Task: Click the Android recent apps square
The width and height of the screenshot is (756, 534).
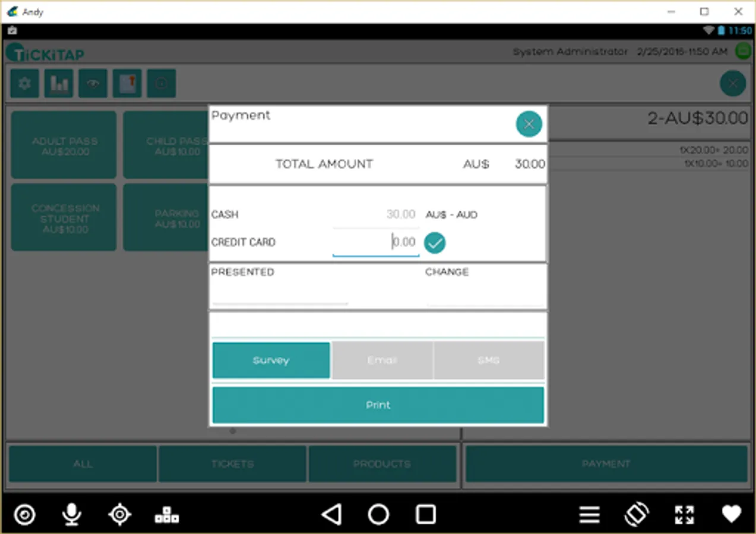Action: [426, 514]
